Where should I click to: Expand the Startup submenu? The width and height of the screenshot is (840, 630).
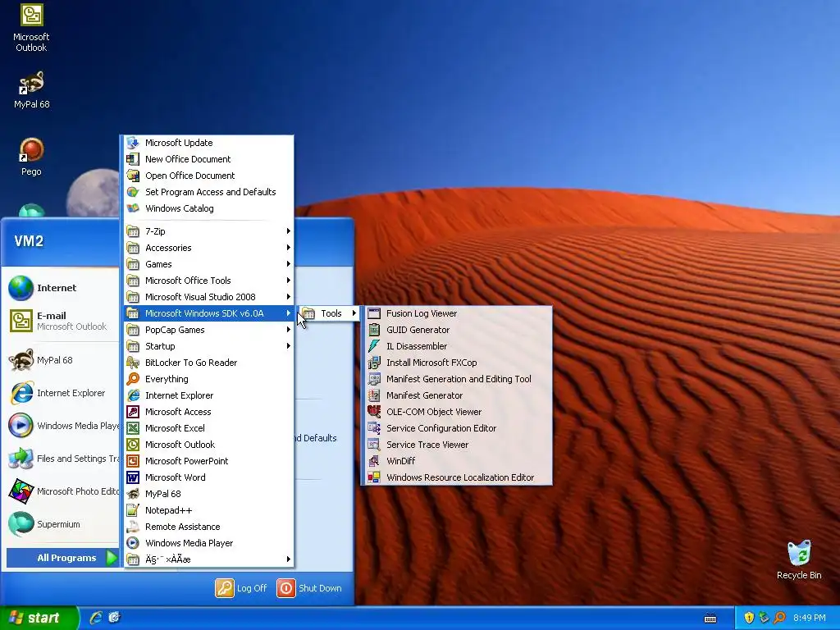coord(209,346)
